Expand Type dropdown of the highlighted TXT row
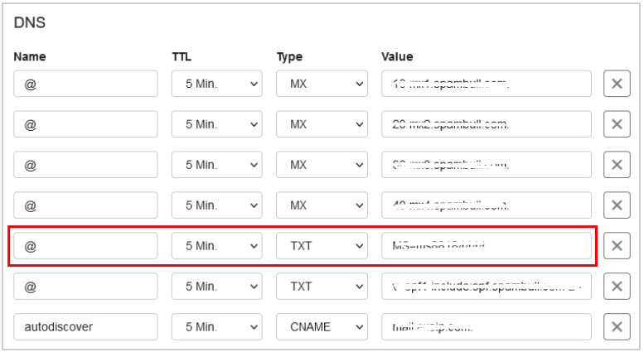644x357 pixels. (322, 246)
